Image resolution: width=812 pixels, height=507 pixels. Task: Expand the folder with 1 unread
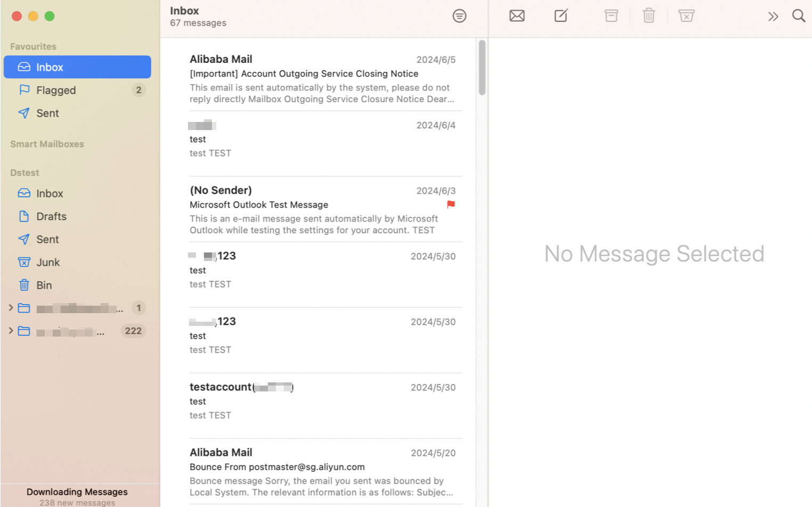point(11,308)
